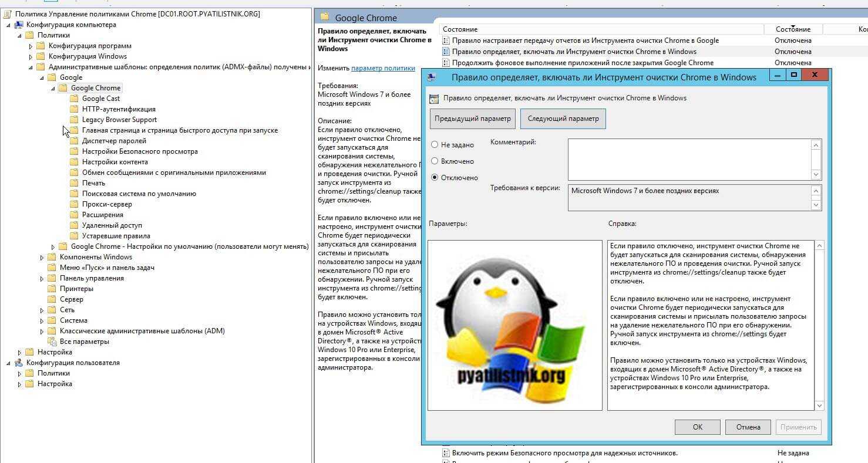
Task: Select the Принтеры folder icon
Action: click(x=52, y=289)
